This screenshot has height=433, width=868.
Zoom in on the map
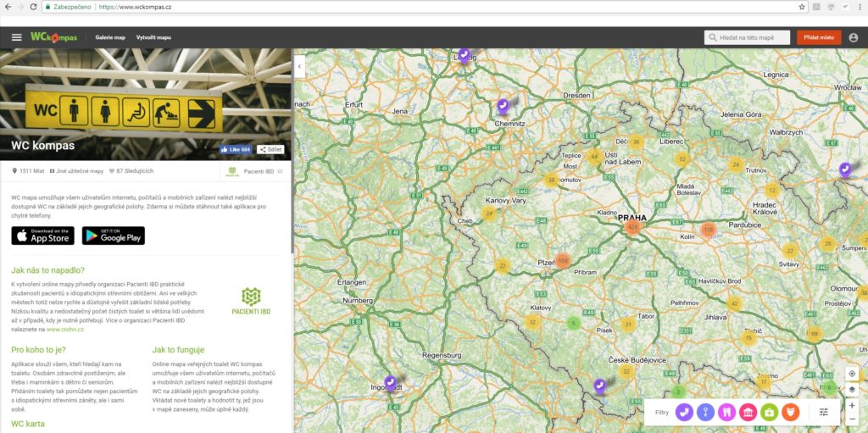pyautogui.click(x=852, y=405)
